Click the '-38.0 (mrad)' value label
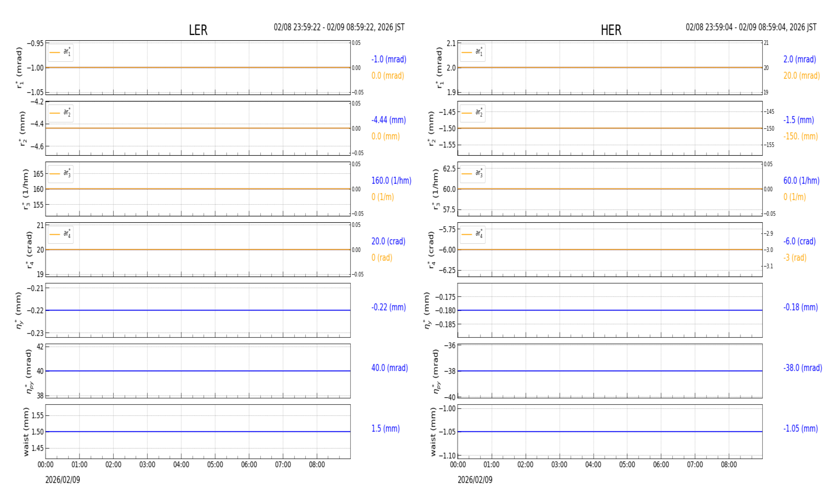Image resolution: width=824 pixels, height=504 pixels. [802, 368]
